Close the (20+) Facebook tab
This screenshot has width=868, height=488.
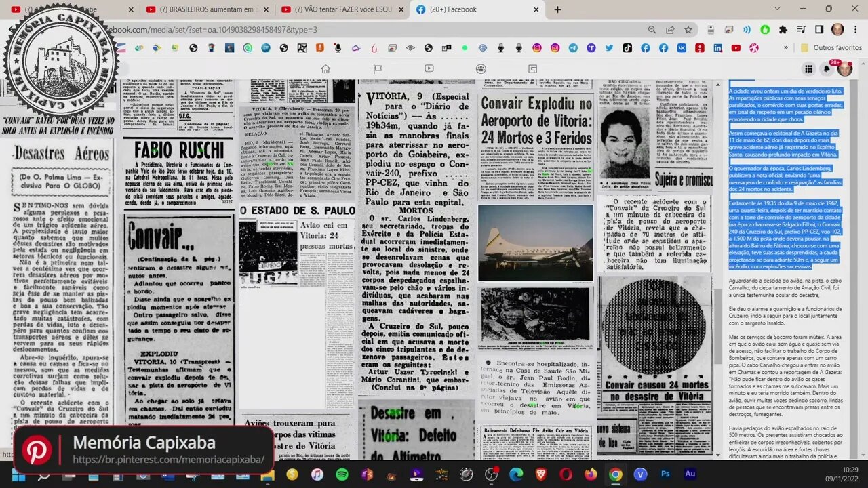pos(536,9)
